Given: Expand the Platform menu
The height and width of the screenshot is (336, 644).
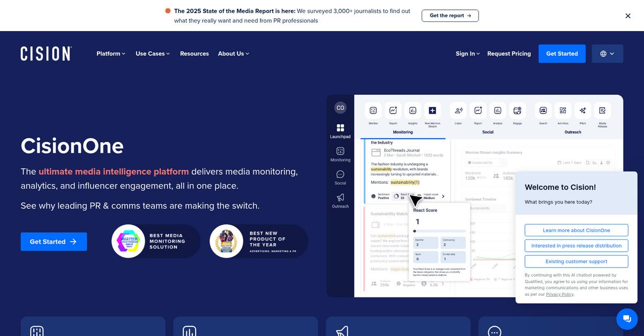Looking at the screenshot, I should point(111,54).
